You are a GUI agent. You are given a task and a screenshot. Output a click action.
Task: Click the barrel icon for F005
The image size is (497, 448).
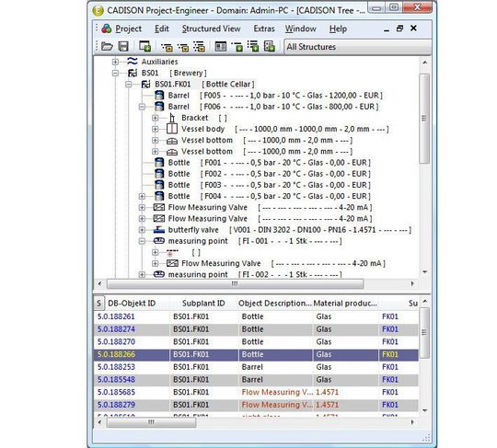[x=159, y=96]
